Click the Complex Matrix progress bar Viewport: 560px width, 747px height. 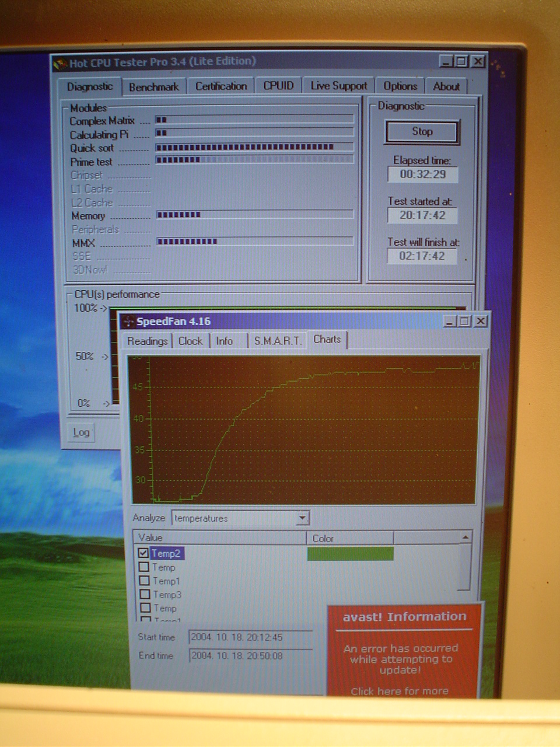(x=254, y=119)
